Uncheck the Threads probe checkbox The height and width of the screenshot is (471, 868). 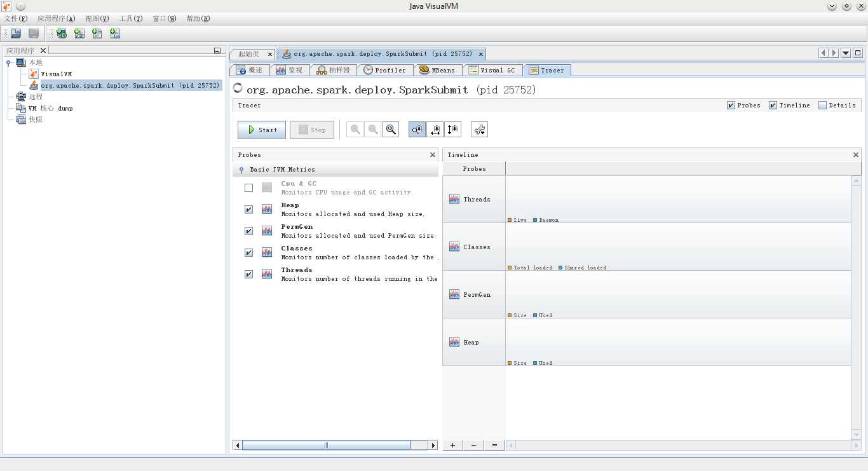click(248, 274)
